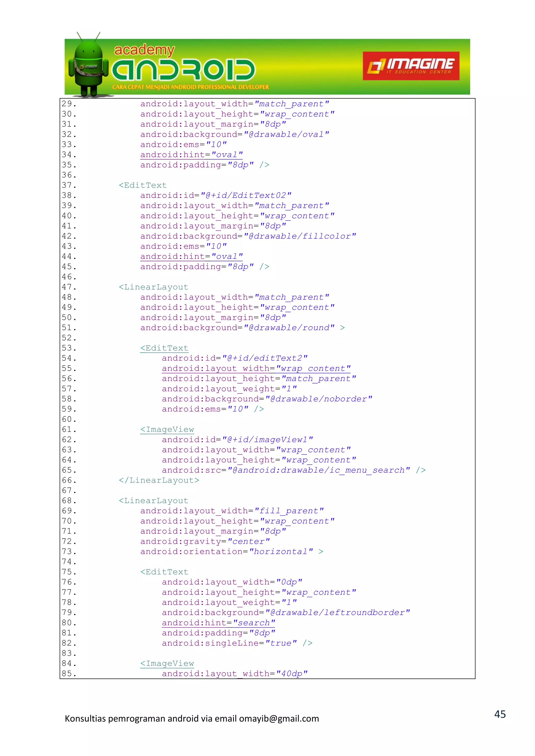
Task: Select text android:background="@drawable/oval"
Action: pyautogui.click(x=235, y=134)
